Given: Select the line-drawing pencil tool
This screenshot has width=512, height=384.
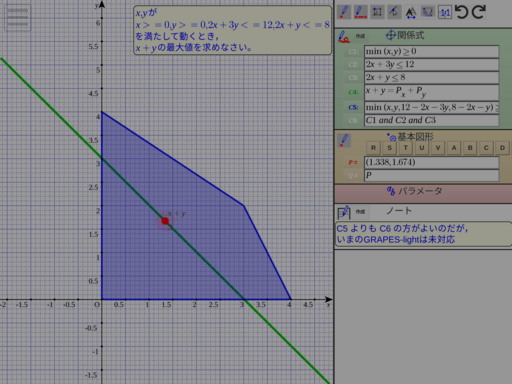Looking at the screenshot, I should point(360,12).
